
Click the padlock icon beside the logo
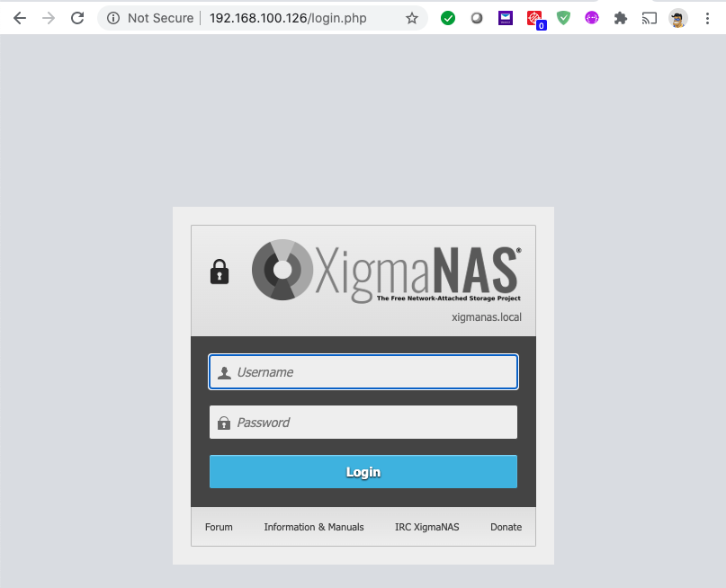tap(220, 272)
